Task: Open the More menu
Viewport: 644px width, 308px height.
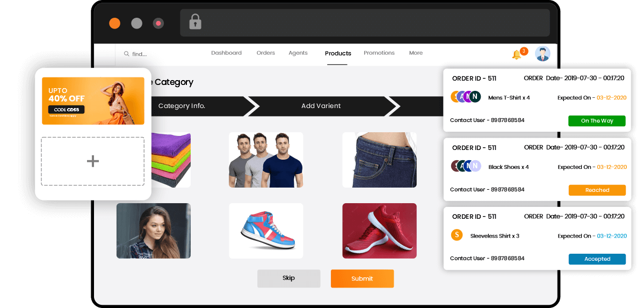Action: pos(416,53)
